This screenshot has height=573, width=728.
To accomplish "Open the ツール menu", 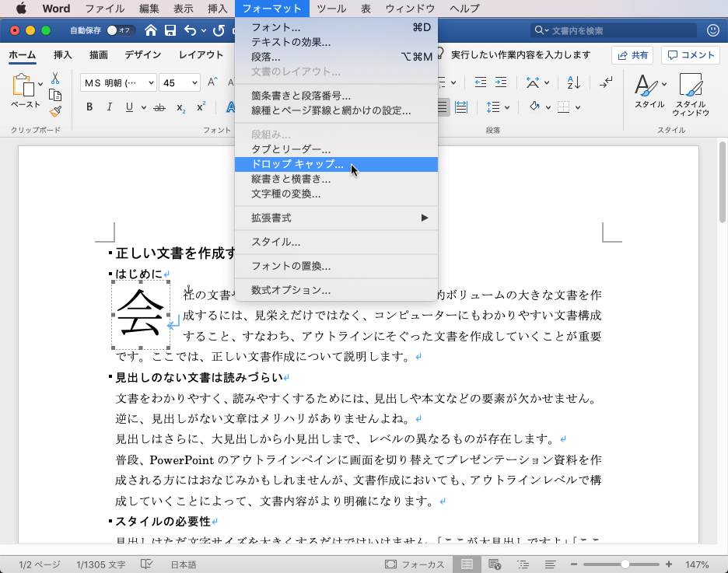I will click(331, 9).
